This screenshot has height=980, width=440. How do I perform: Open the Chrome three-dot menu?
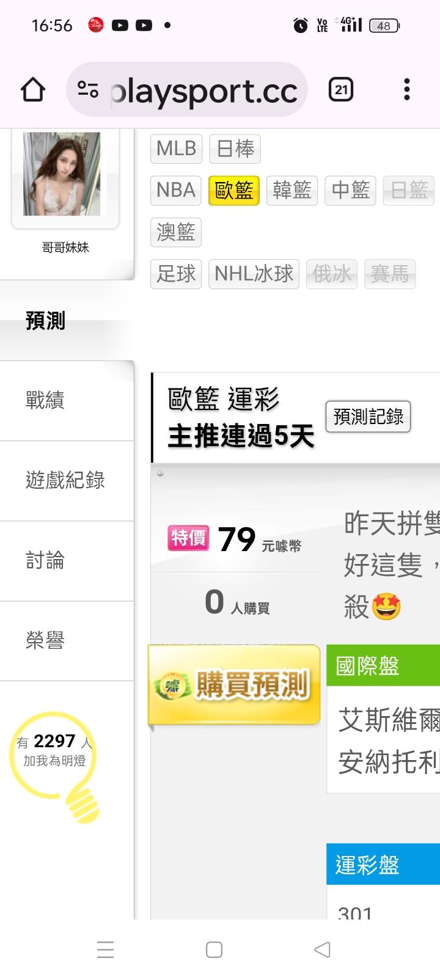tap(406, 90)
